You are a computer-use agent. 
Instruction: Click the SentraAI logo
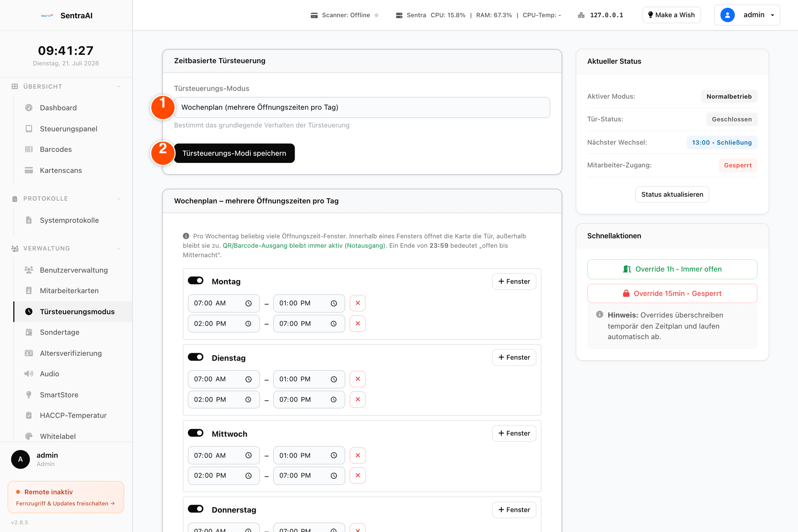click(x=47, y=16)
